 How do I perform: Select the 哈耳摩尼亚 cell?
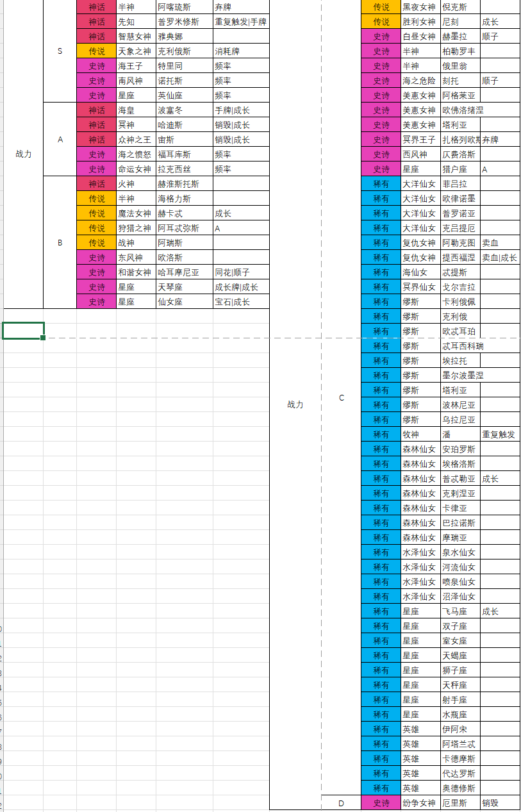(x=184, y=272)
